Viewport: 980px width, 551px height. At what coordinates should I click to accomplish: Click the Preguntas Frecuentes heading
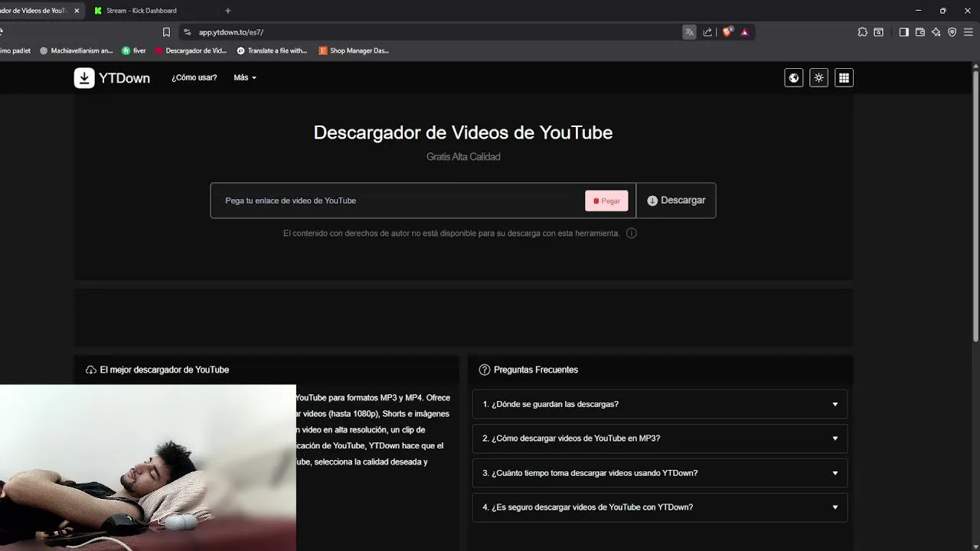(x=536, y=370)
